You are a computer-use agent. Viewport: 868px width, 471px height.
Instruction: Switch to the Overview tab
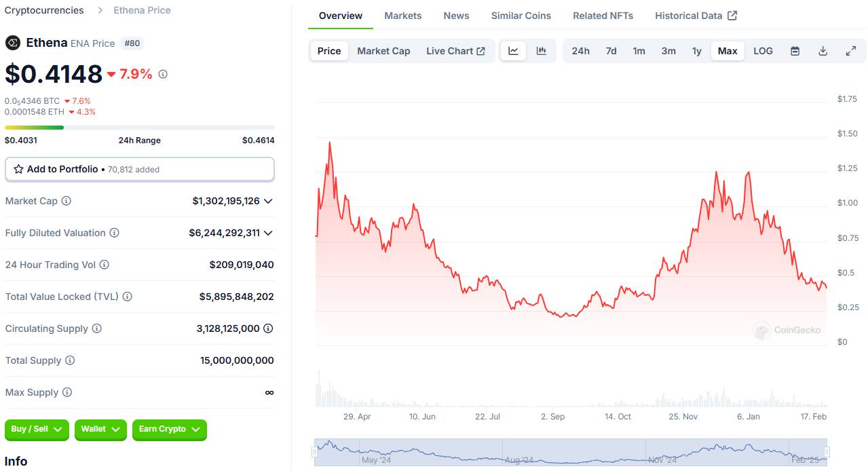pyautogui.click(x=341, y=16)
